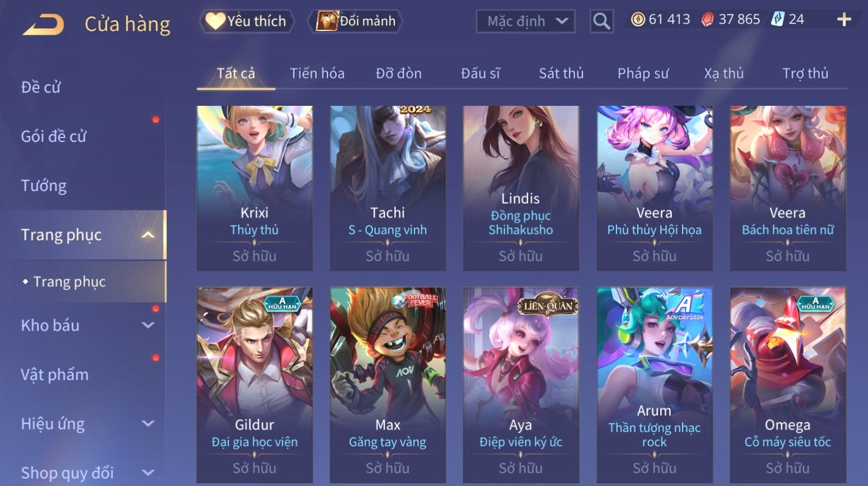The image size is (868, 486).
Task: Click the red gem currency icon
Action: [707, 20]
